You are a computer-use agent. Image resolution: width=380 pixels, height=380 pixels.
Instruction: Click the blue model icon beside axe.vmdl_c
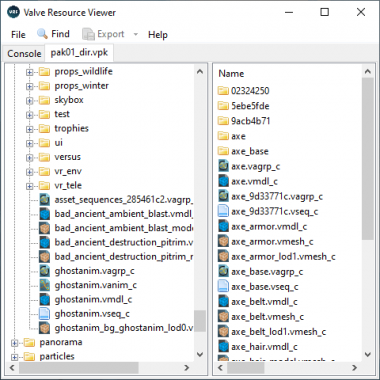pos(223,181)
